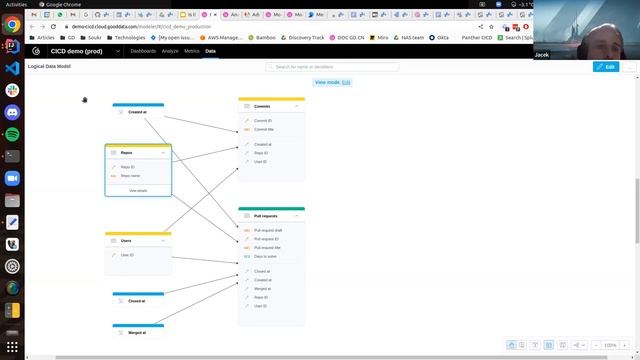Switch to the Data tab

coord(210,51)
